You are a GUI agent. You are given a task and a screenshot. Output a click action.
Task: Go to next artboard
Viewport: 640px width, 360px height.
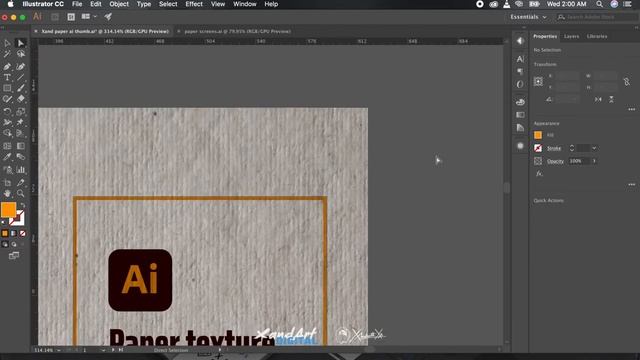(x=113, y=350)
